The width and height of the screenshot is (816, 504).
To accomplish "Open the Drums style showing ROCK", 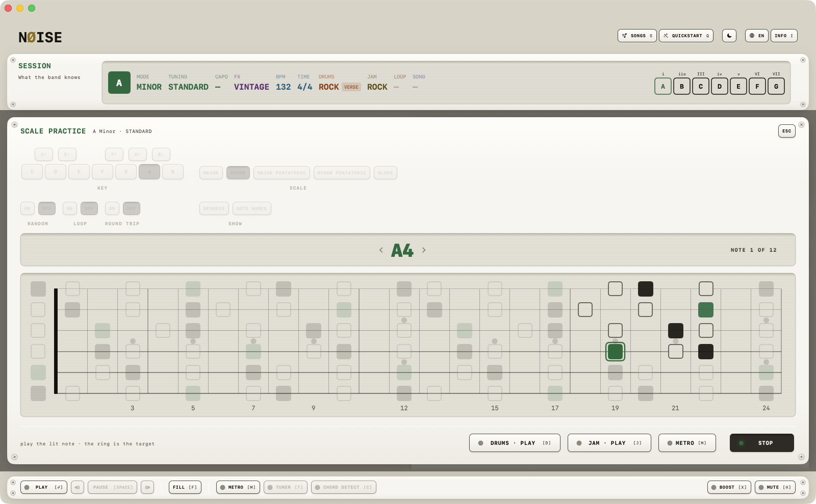I will point(329,87).
